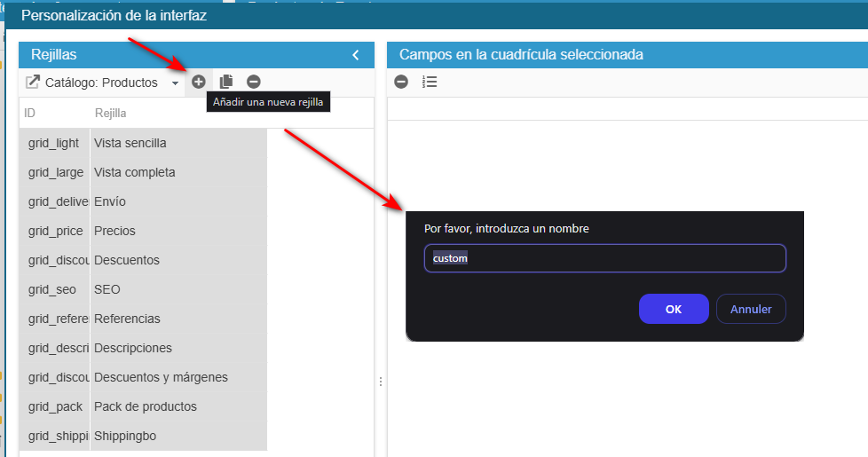Select the Precios grid row
The width and height of the screenshot is (868, 457).
[144, 231]
